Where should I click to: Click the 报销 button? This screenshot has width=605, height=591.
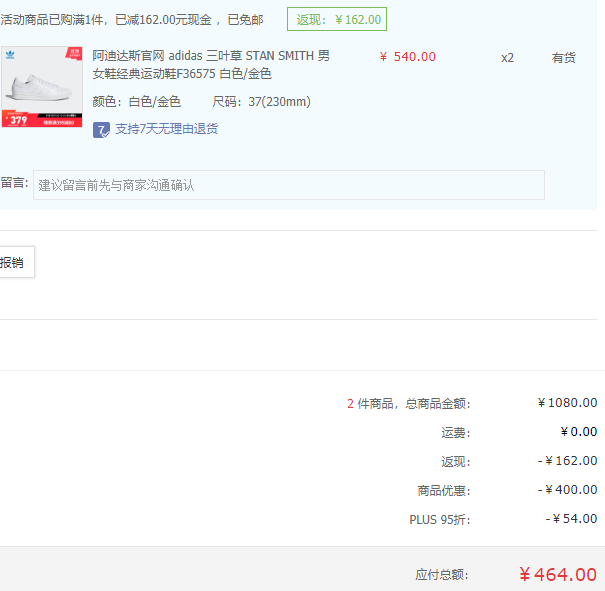[x=15, y=262]
